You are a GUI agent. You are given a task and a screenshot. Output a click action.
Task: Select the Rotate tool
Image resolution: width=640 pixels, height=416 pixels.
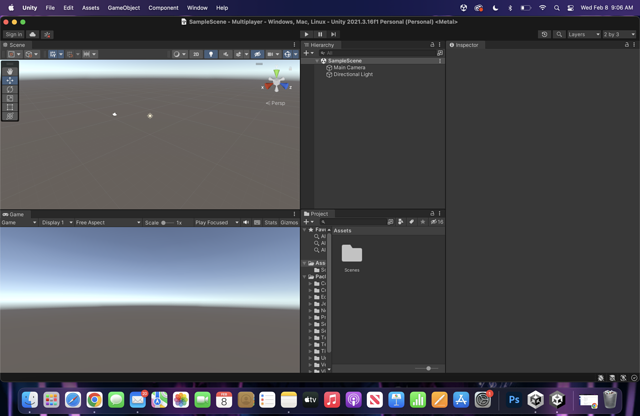10,89
